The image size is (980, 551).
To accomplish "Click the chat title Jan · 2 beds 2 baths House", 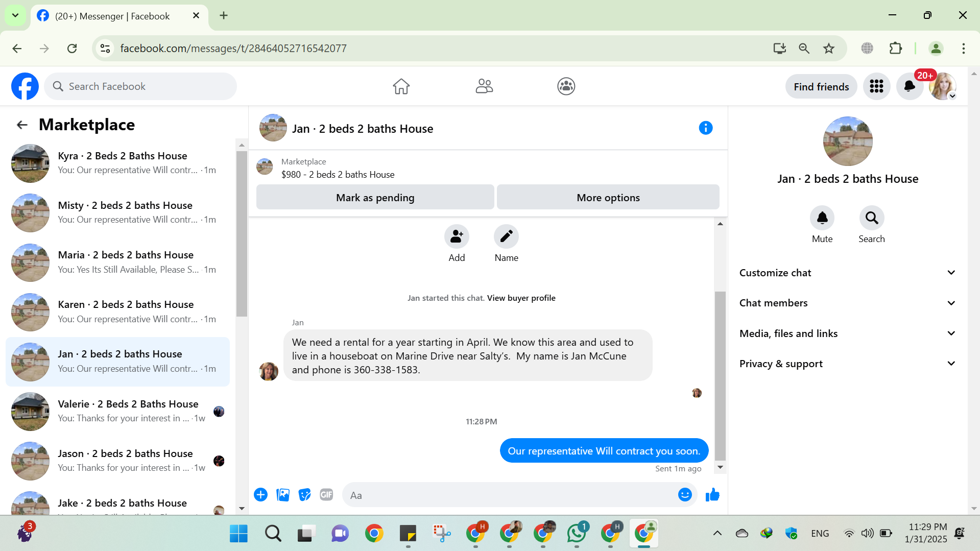I will pos(363,129).
